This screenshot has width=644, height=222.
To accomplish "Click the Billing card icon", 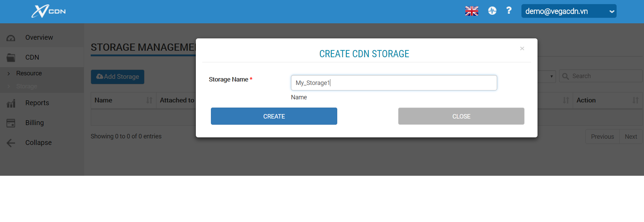I will 11,123.
